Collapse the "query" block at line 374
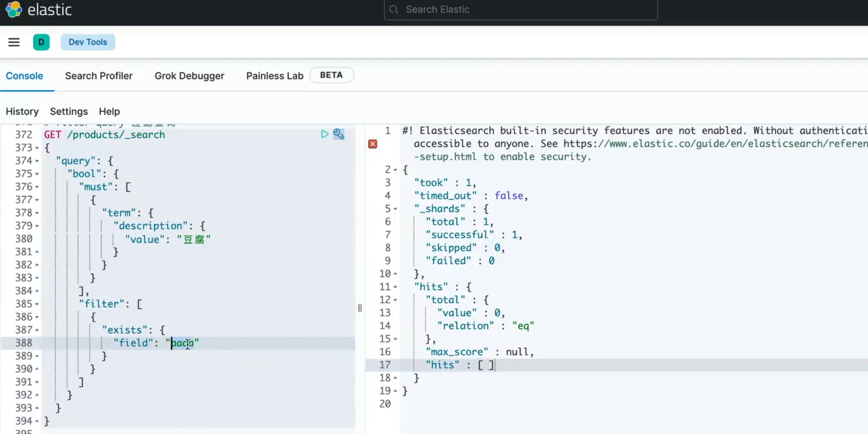The image size is (868, 434). coord(37,161)
